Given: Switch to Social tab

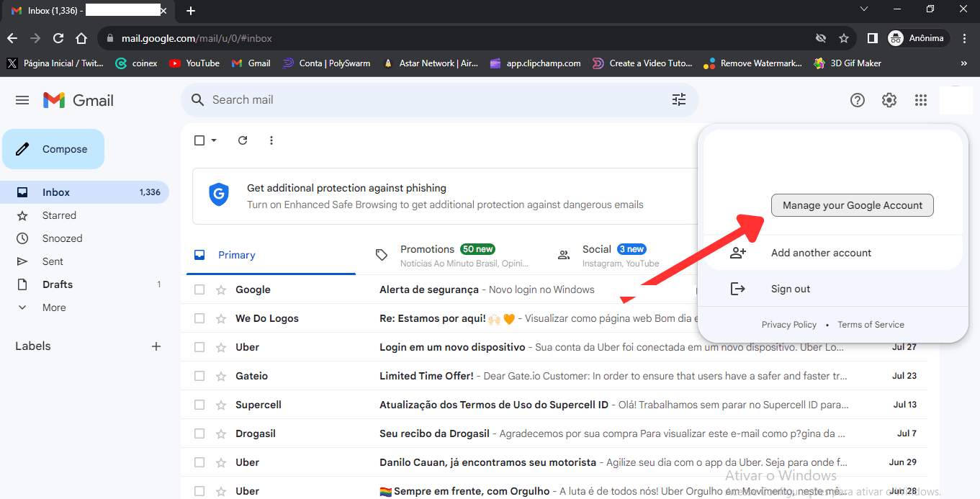Looking at the screenshot, I should tap(621, 255).
